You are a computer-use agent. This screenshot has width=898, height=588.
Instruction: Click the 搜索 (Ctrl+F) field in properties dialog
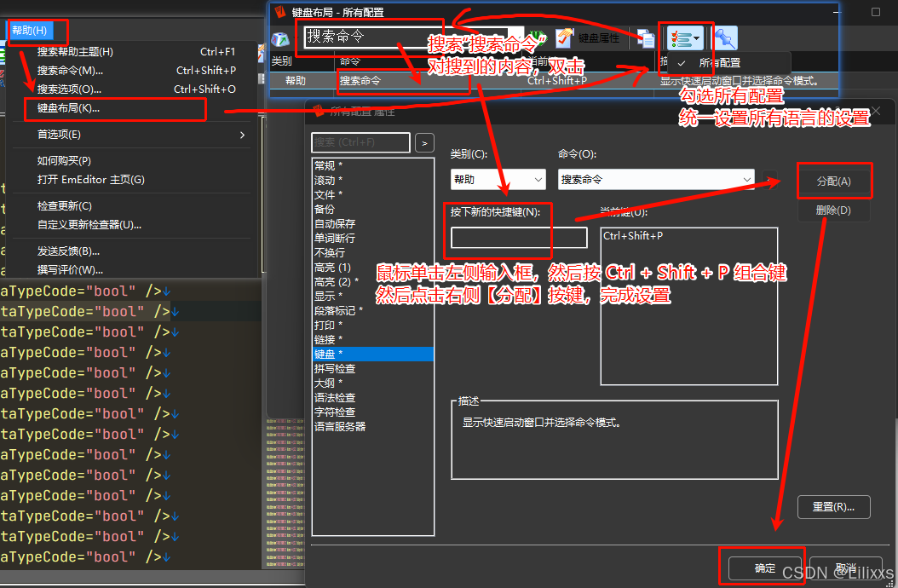(360, 142)
